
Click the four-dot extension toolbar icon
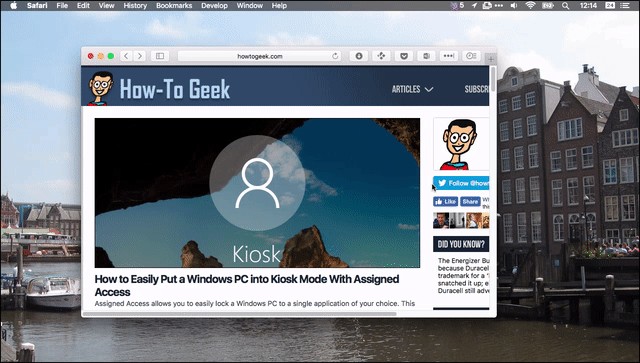click(381, 56)
